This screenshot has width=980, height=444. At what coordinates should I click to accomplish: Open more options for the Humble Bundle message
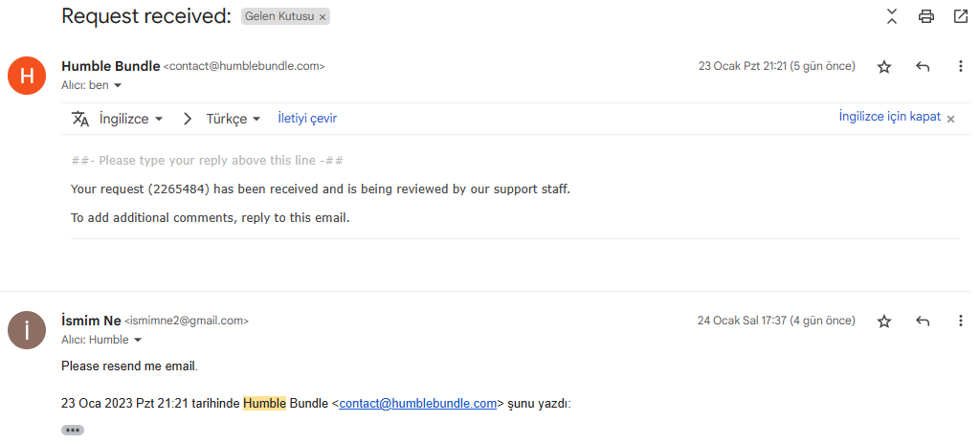(x=960, y=67)
